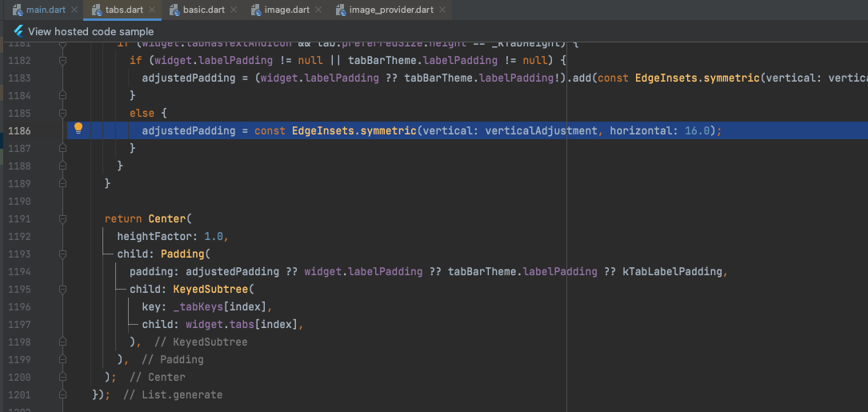Viewport: 868px width, 412px height.
Task: Click the Dart file icon on main.dart tab
Action: click(x=18, y=10)
